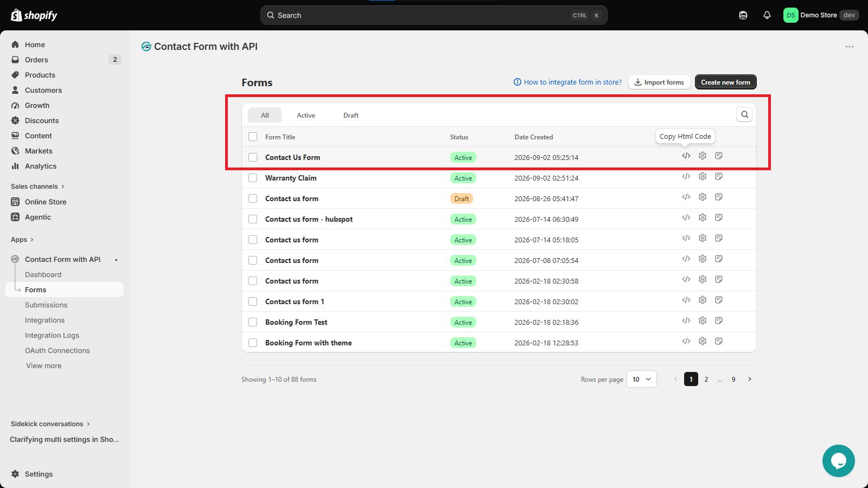The image size is (868, 488).
Task: Expand View more in app navigation
Action: [x=43, y=366]
